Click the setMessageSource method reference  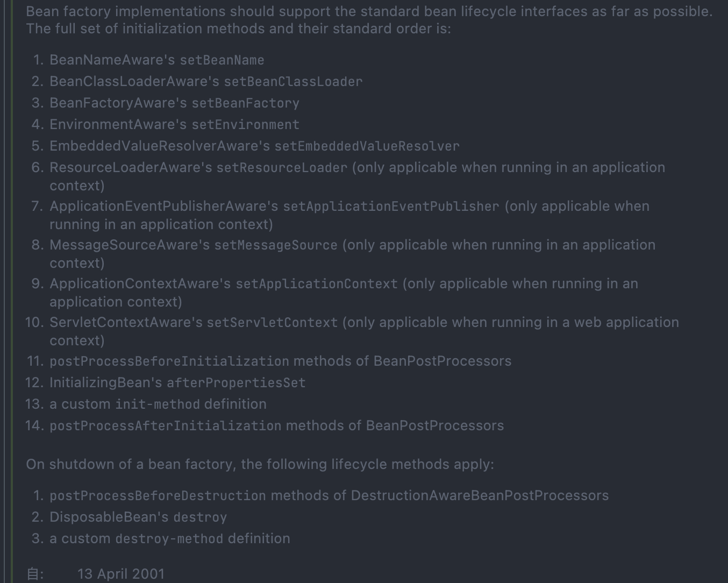coord(276,245)
